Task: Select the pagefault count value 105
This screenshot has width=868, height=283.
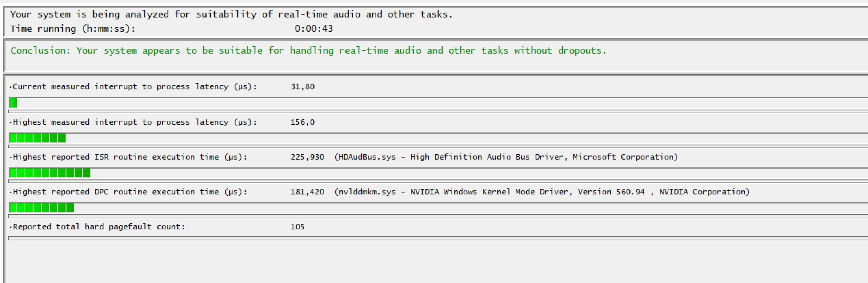Action: (297, 226)
